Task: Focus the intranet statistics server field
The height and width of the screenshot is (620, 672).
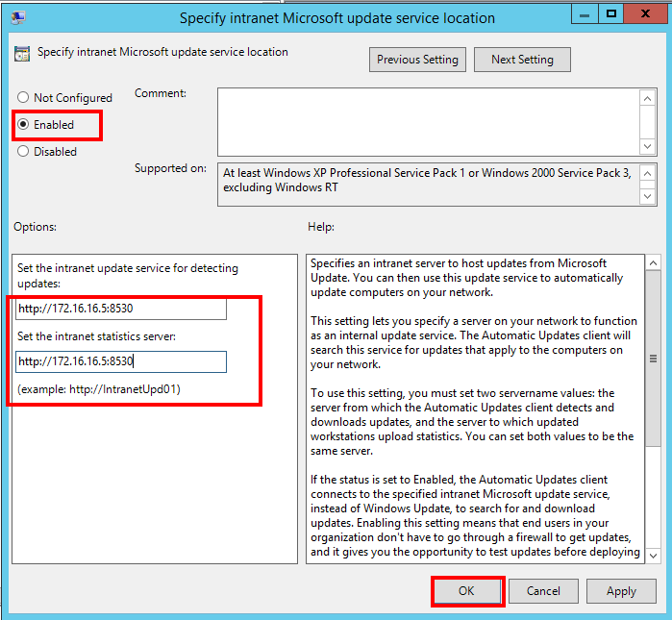Action: 121,361
